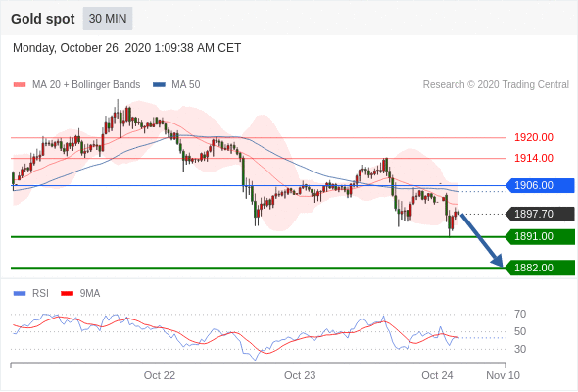Click the MA 20 + Bollinger Bands label

point(86,85)
